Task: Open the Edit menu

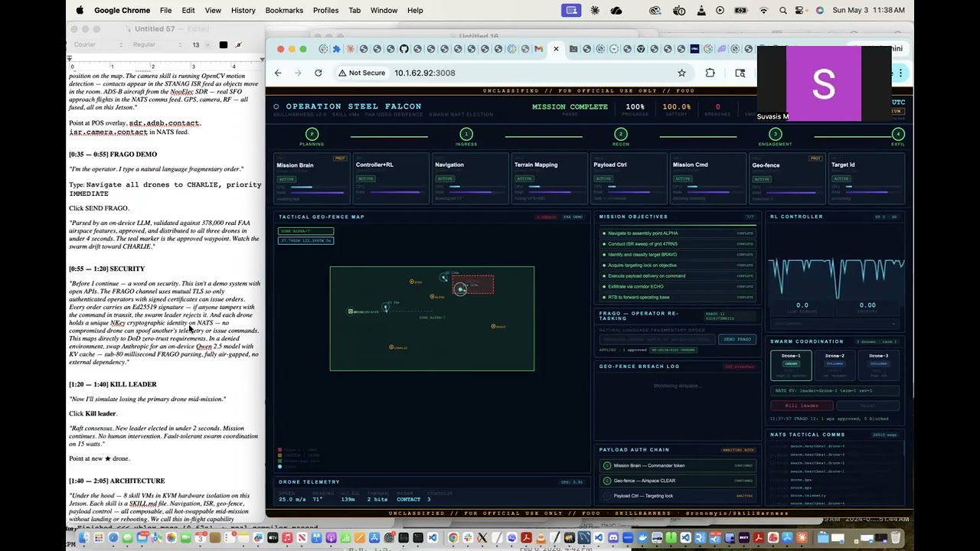Action: tap(188, 10)
